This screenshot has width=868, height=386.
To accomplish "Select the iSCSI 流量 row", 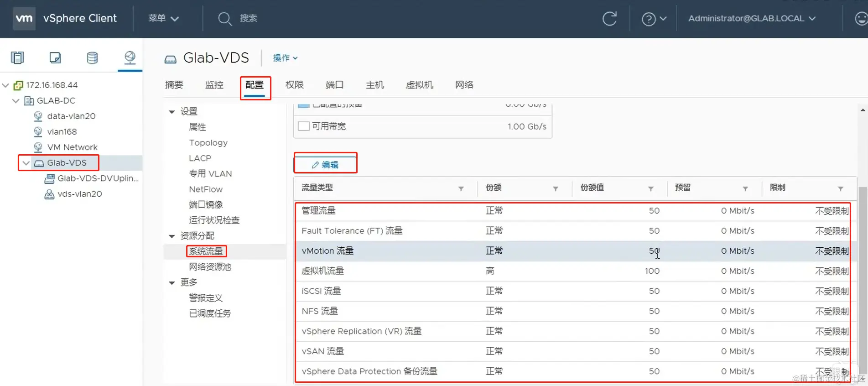I will (x=575, y=291).
